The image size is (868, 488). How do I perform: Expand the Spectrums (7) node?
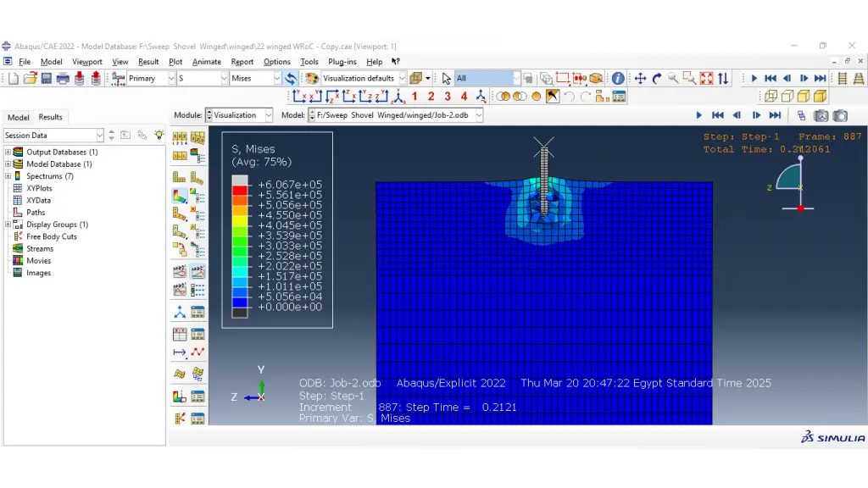8,176
